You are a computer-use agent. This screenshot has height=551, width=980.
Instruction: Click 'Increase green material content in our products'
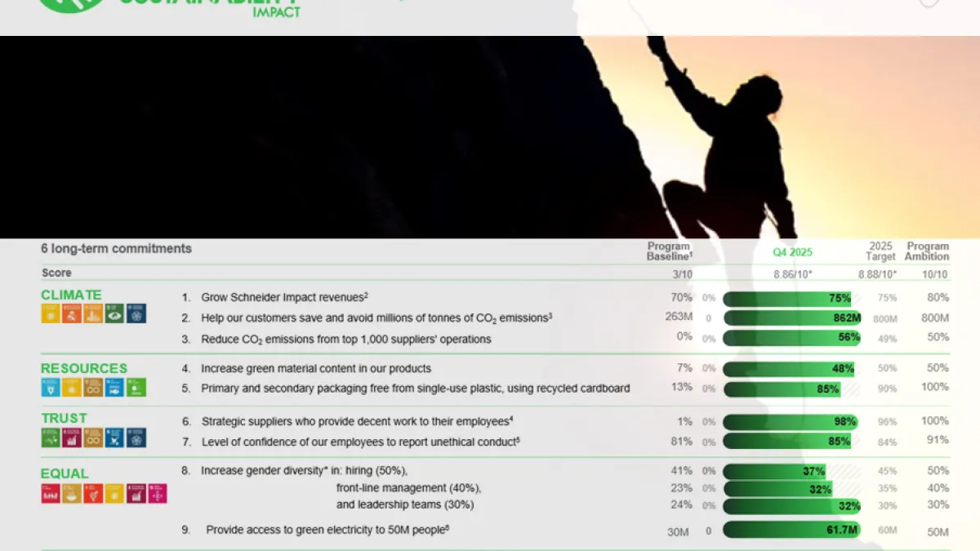(x=315, y=368)
